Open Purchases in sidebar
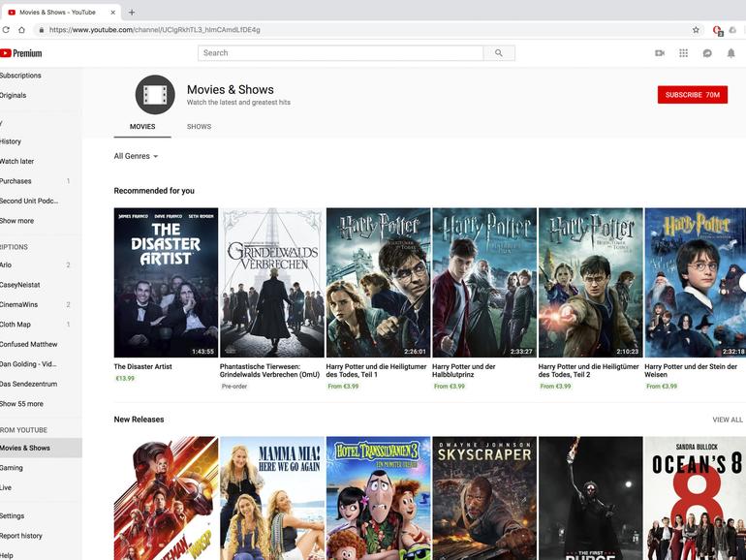 (x=16, y=181)
